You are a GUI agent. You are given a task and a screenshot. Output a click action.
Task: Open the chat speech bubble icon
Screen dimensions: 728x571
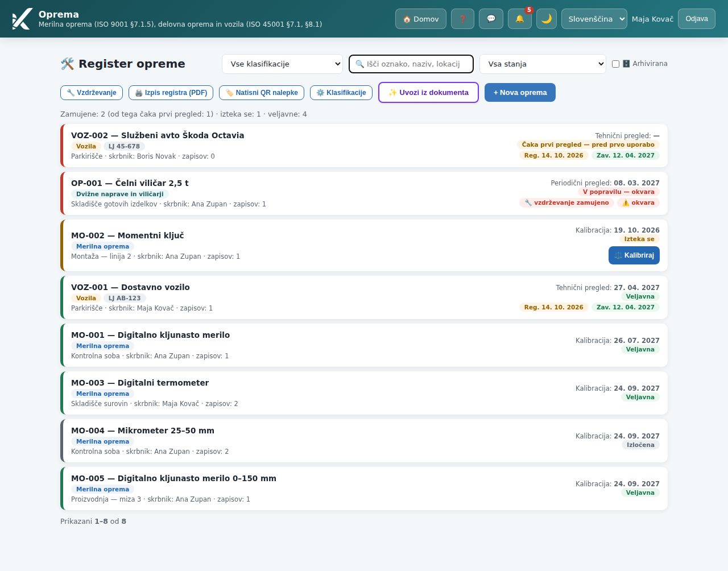[x=491, y=19]
